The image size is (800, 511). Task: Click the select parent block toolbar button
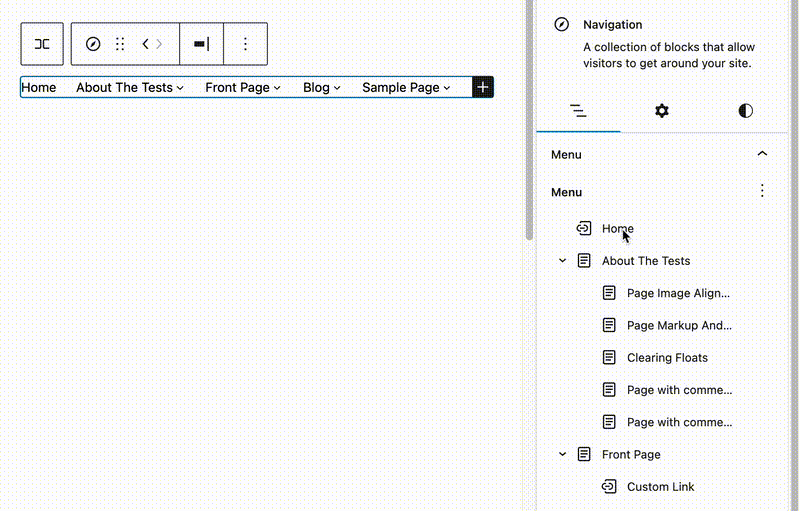(42, 44)
